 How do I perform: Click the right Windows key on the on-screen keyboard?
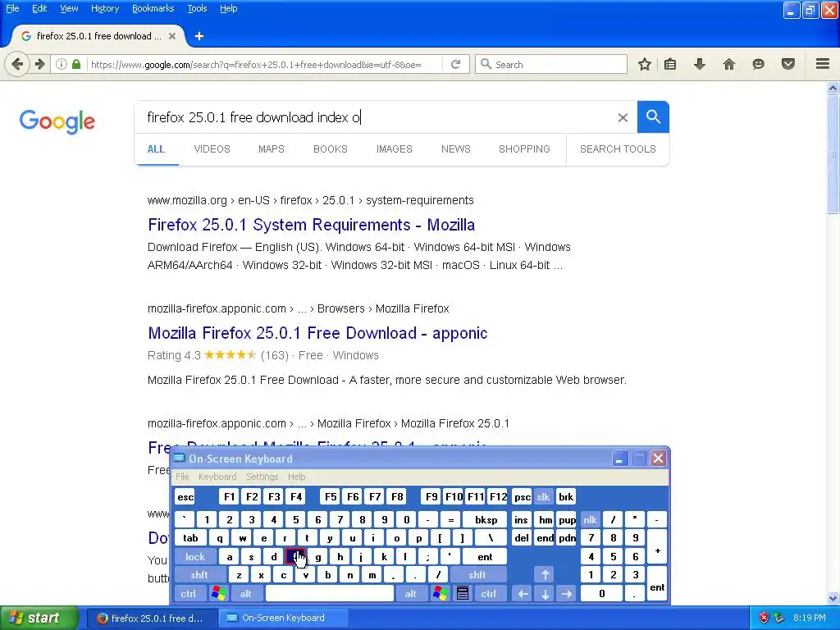pyautogui.click(x=441, y=594)
